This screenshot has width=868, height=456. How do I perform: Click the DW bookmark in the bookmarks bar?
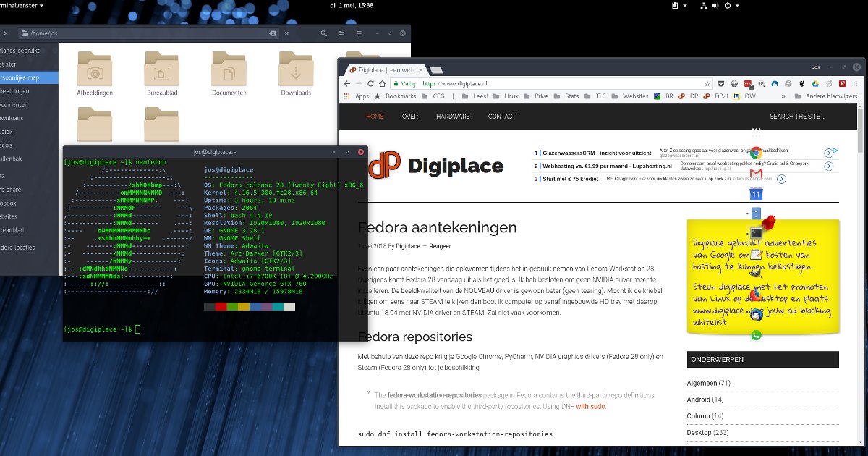(x=746, y=96)
